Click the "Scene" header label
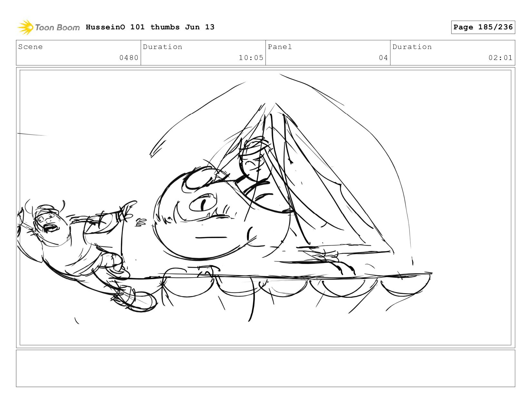Image resolution: width=532 pixels, height=411 pixels. point(30,47)
